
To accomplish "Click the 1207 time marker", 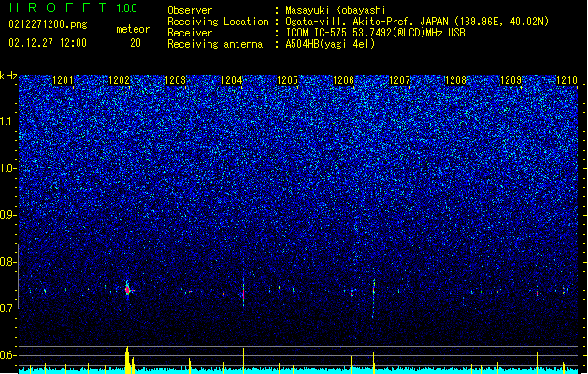I will coord(400,80).
